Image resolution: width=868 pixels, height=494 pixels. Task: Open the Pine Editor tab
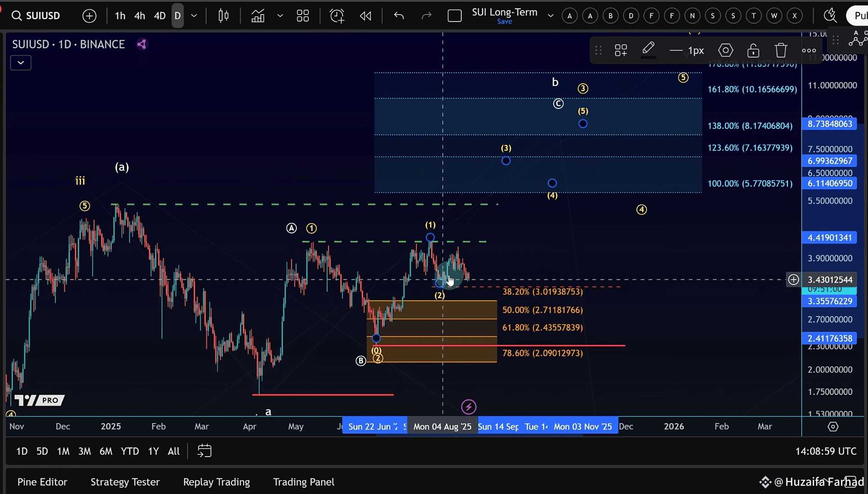tap(42, 482)
